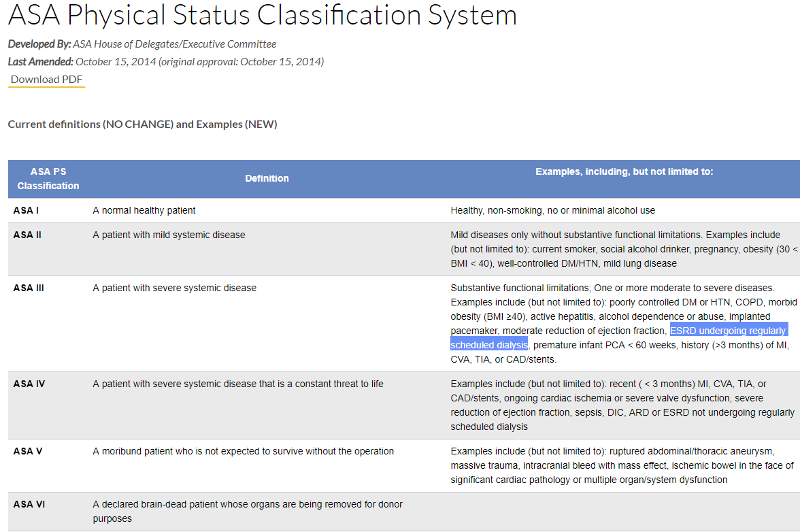Click the 'Current definitions (NO CHANGE)' heading
The image size is (800, 532).
click(x=142, y=124)
